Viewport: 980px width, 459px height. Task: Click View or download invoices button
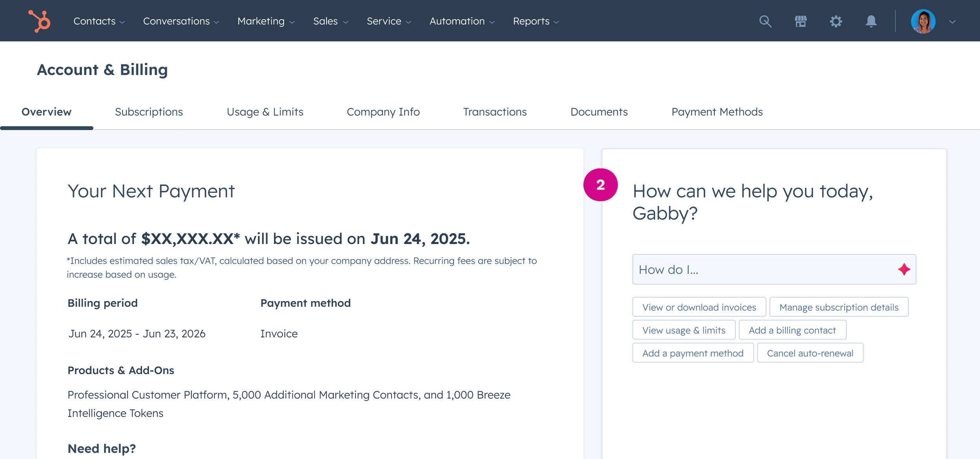point(699,307)
